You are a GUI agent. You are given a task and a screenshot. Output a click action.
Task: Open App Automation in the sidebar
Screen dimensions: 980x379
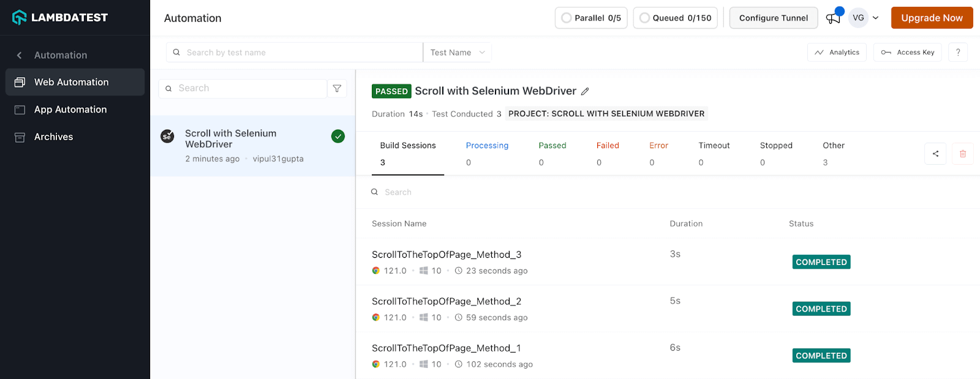pyautogui.click(x=70, y=110)
